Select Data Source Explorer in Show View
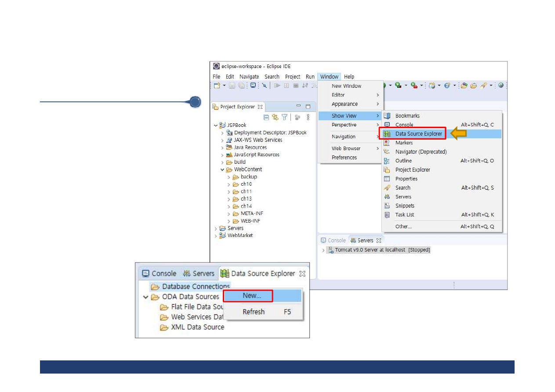The image size is (555, 392). [x=418, y=134]
